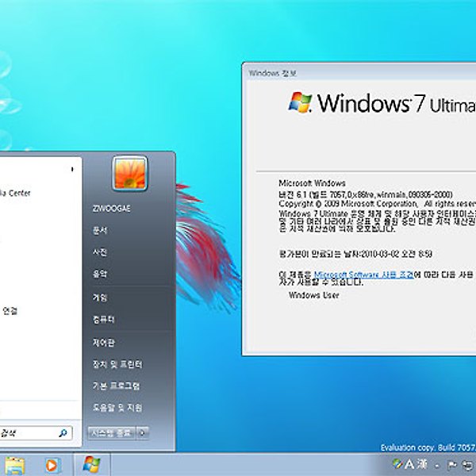Follow the Microsoft Software 사용 조건 link
476x476 pixels.
tap(363, 274)
